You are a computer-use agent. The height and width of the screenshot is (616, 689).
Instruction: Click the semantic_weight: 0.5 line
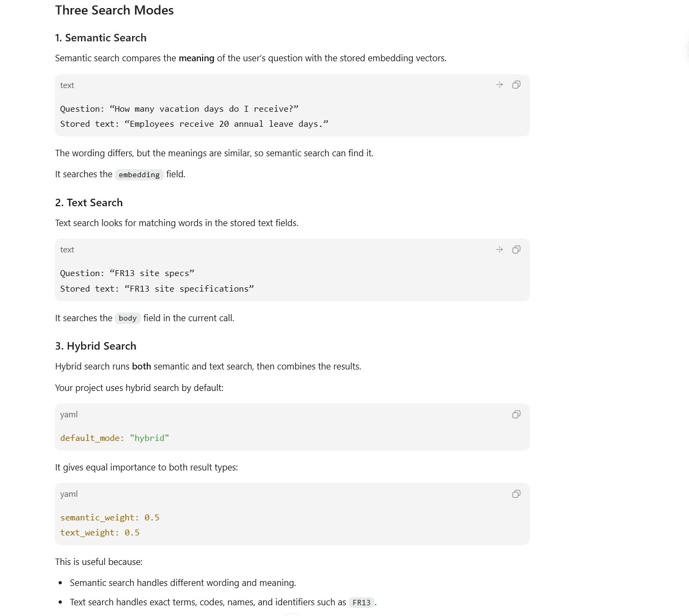(110, 518)
